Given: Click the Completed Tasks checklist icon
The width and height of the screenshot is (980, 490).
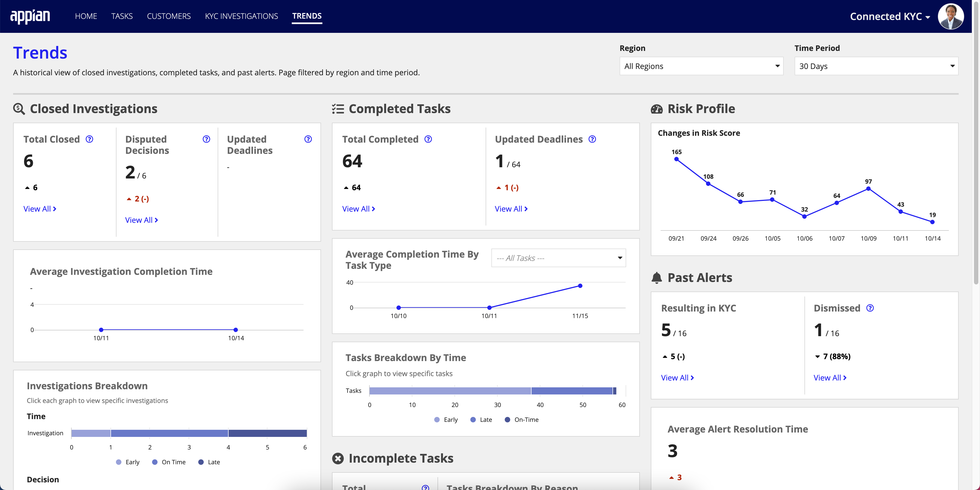Looking at the screenshot, I should 337,108.
